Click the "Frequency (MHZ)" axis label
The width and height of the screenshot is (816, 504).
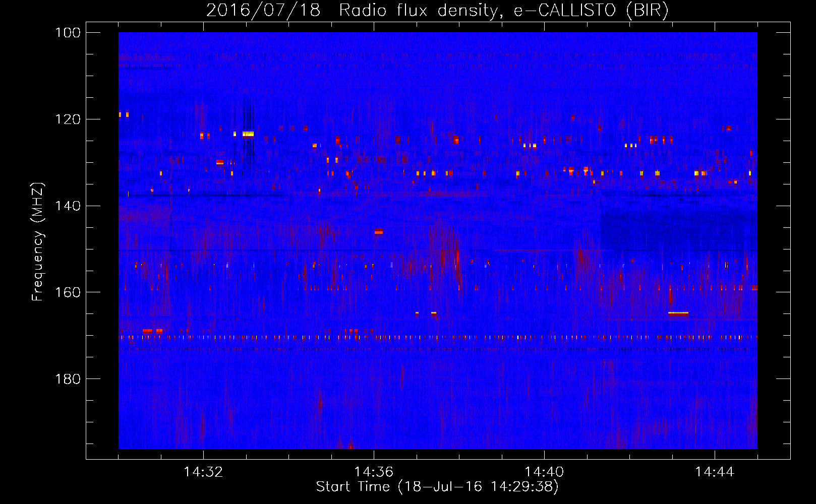click(38, 241)
